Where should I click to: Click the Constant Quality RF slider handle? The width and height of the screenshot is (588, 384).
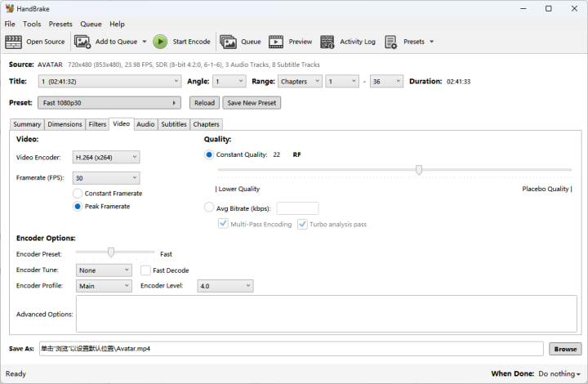419,170
